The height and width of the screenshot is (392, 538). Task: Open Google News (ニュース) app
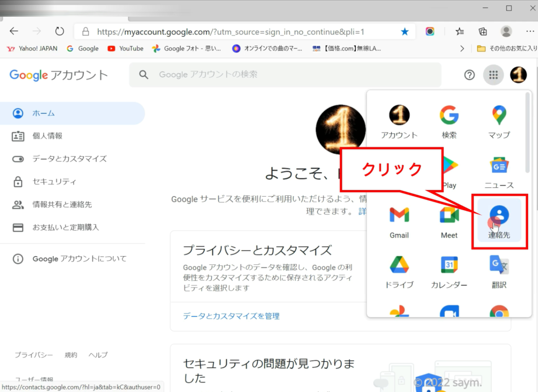[499, 171]
